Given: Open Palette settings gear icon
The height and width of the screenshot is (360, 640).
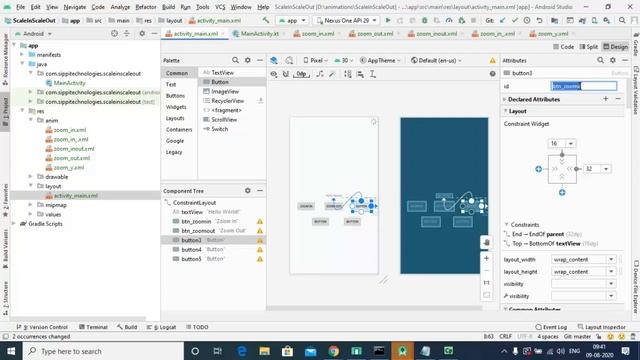Looking at the screenshot, I should pyautogui.click(x=247, y=60).
